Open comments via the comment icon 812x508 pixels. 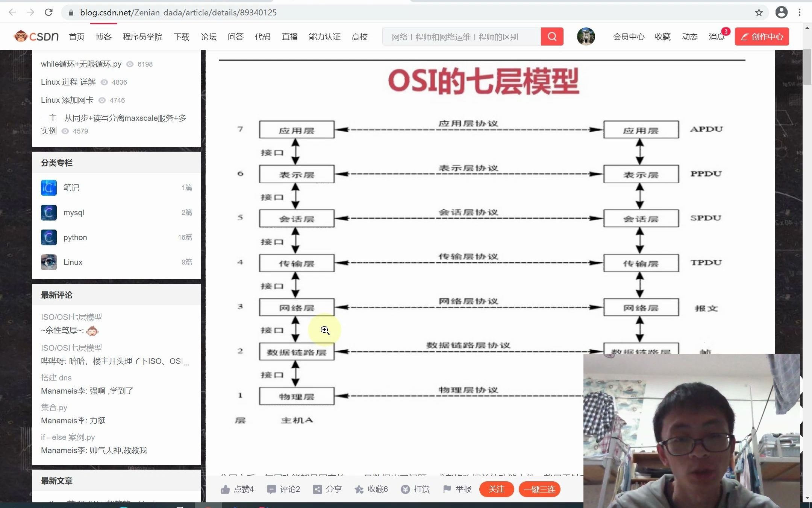tap(271, 489)
